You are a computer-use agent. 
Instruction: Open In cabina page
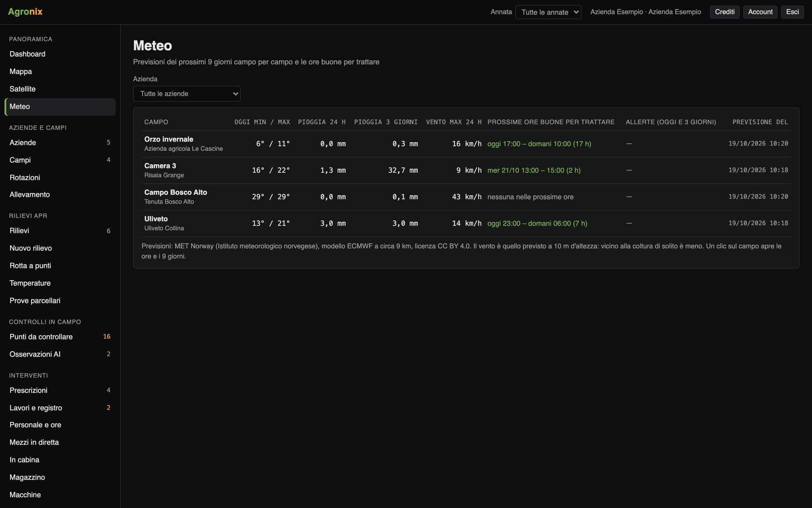tap(60, 460)
